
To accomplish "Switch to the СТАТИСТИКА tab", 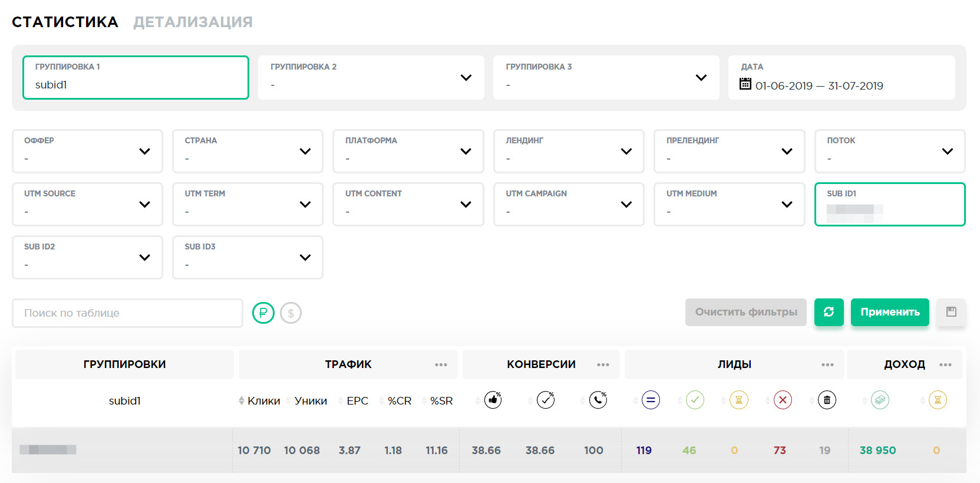I will pos(65,22).
